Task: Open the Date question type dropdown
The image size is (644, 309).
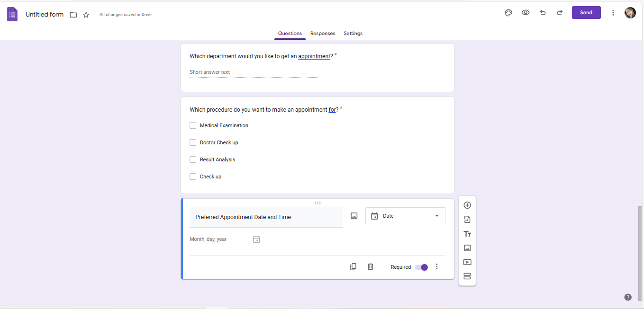Action: coord(405,216)
